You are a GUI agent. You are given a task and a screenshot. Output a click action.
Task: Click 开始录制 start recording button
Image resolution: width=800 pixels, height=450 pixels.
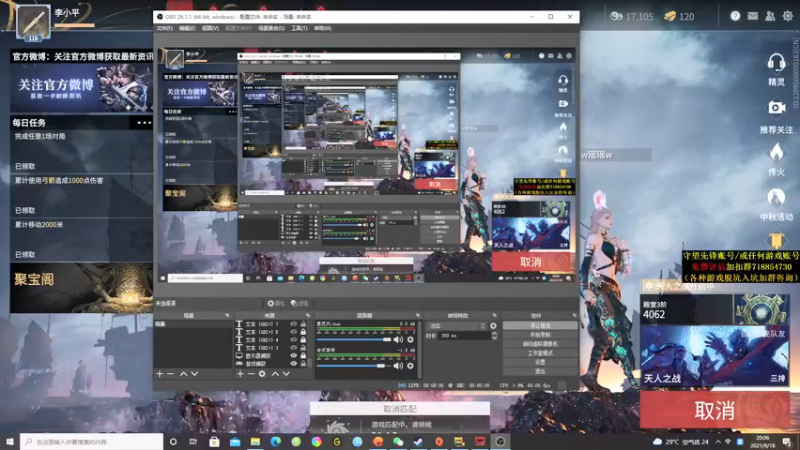point(540,335)
